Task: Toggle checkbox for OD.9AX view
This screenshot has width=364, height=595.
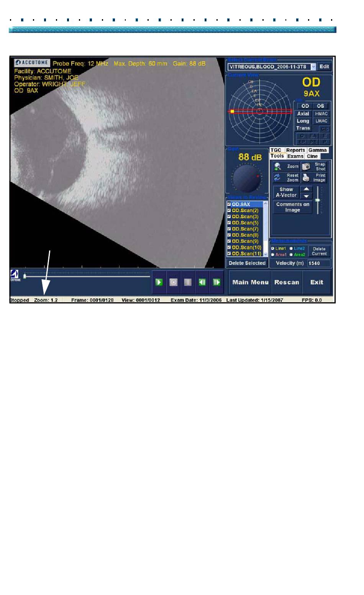Action: point(229,204)
